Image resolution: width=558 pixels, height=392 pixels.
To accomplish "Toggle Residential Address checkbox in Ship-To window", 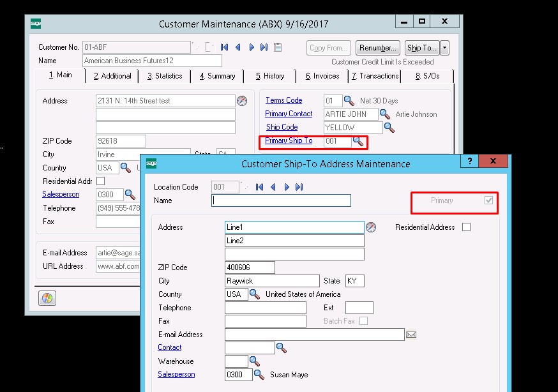I will tap(466, 227).
